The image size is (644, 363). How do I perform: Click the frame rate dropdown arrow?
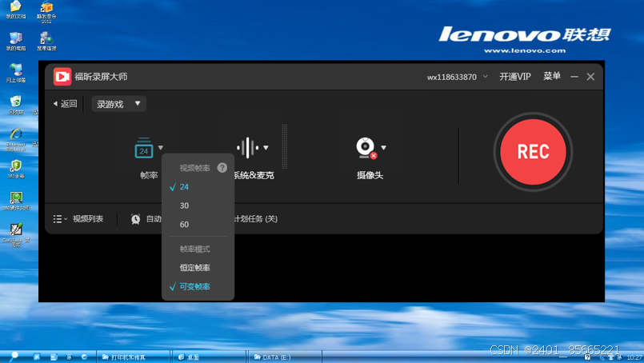point(161,148)
